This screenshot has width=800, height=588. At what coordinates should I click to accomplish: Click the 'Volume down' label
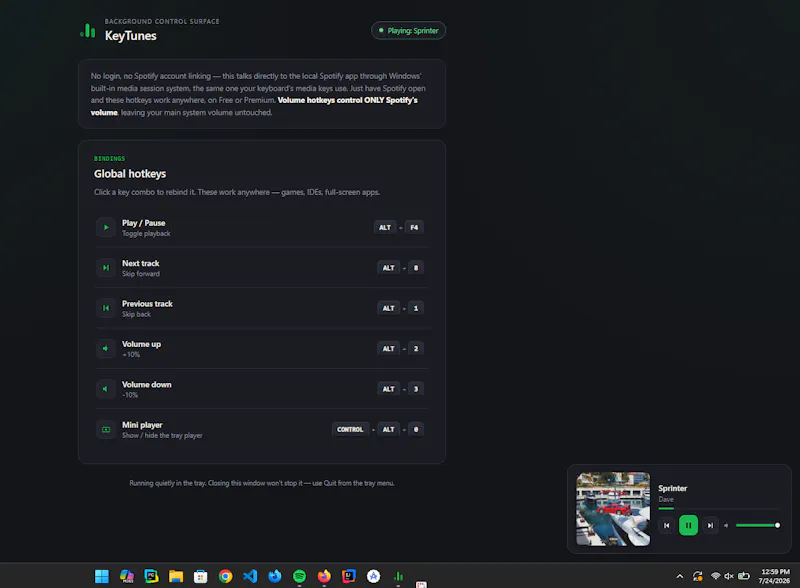(146, 384)
